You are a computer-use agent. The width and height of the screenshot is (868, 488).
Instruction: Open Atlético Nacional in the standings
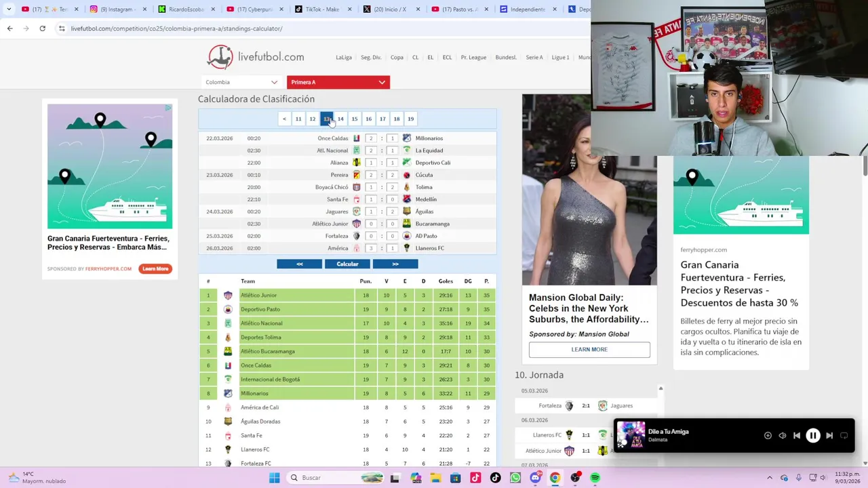[261, 323]
